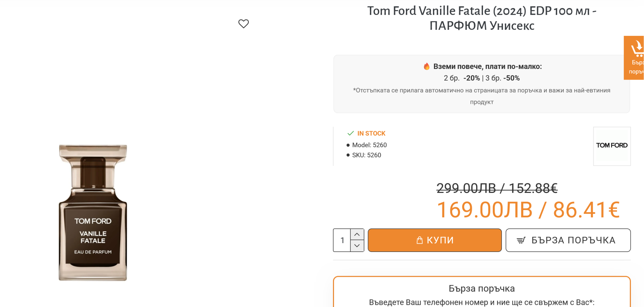The image size is (644, 307).
Task: Click the crossed-out old price 299.00ЛВ
Action: tap(466, 188)
